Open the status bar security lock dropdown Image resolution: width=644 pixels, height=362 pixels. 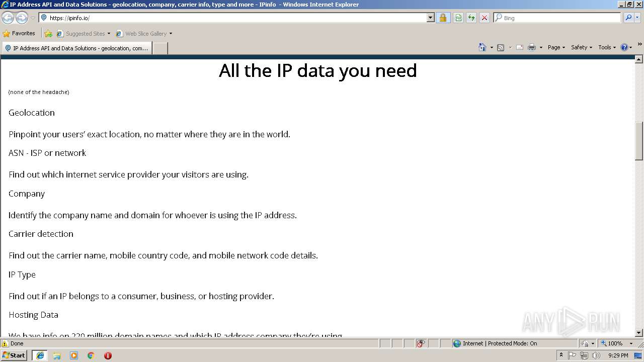(588, 343)
